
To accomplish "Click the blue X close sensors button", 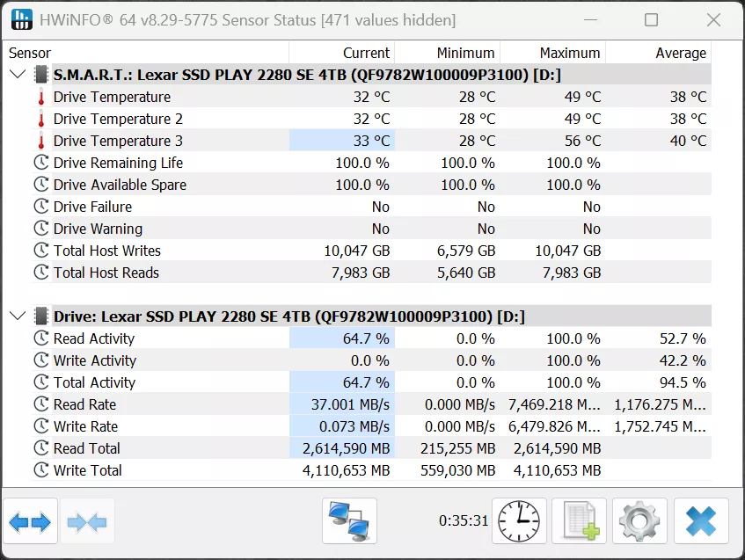I will [x=701, y=521].
